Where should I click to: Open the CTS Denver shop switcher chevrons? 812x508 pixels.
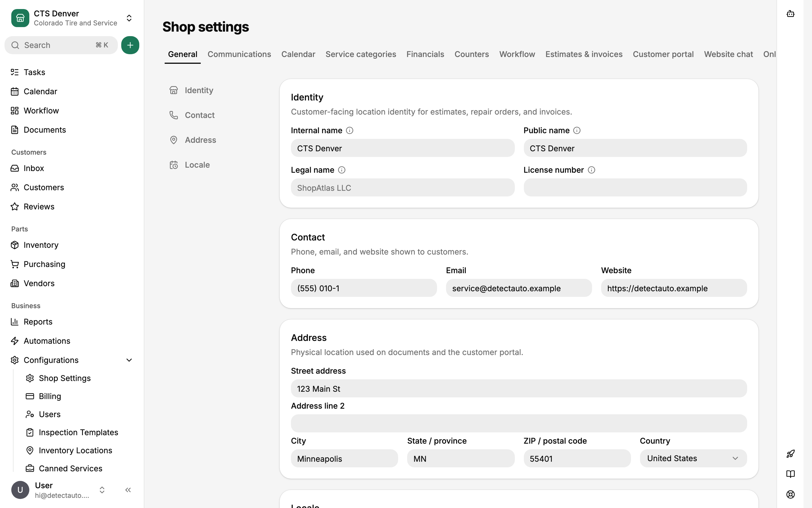click(129, 18)
